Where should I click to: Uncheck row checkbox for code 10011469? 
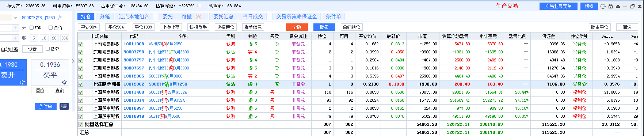tap(80, 92)
